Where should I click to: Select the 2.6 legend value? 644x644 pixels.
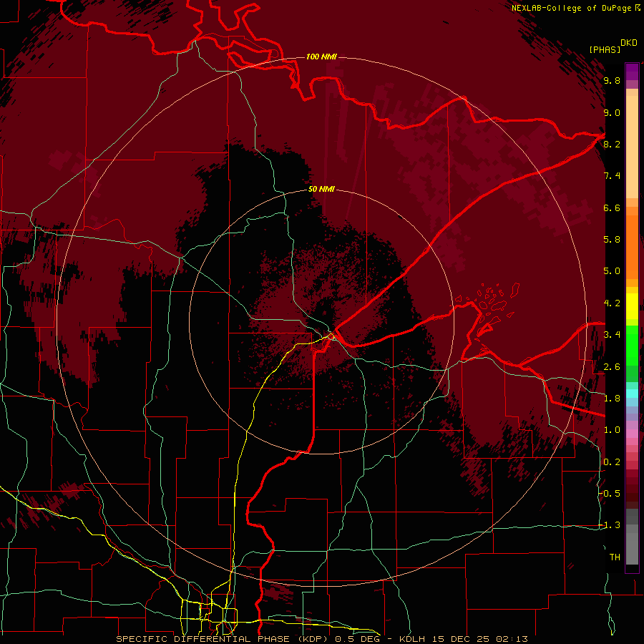pos(612,367)
